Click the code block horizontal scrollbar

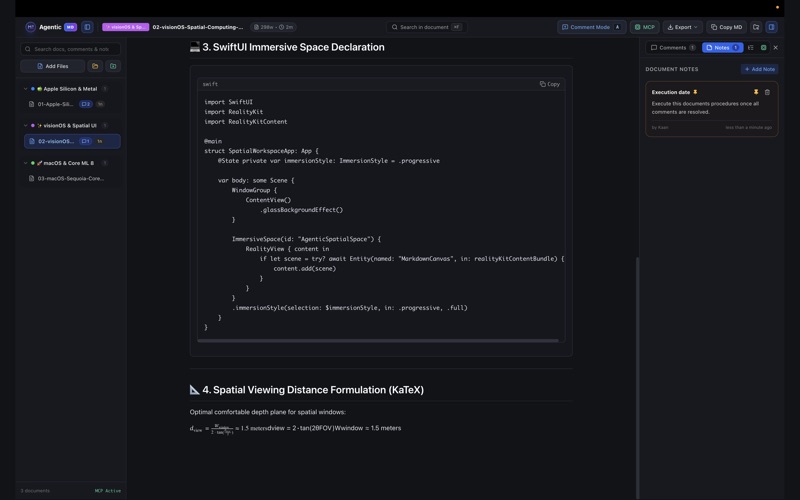click(378, 341)
